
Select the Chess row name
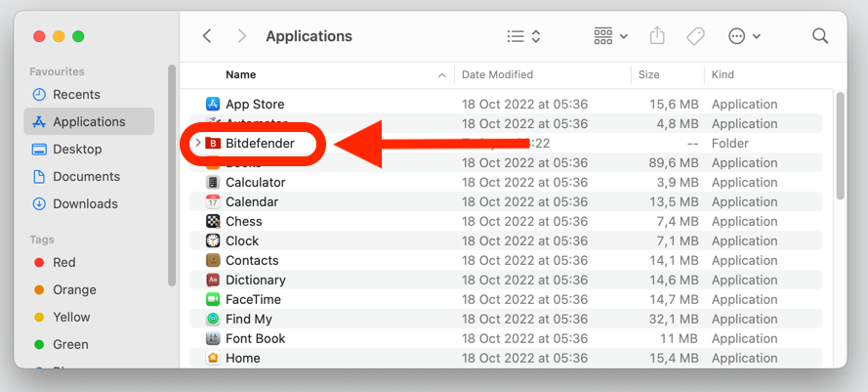point(243,221)
